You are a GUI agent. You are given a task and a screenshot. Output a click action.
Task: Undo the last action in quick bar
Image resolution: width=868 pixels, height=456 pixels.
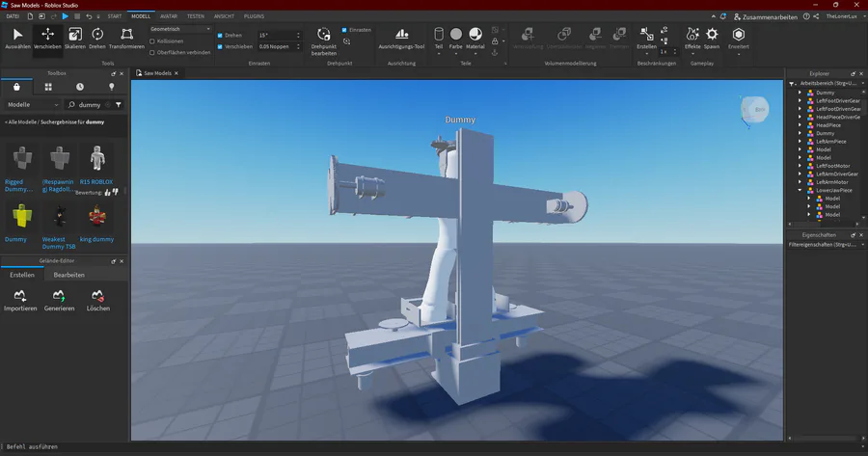89,16
